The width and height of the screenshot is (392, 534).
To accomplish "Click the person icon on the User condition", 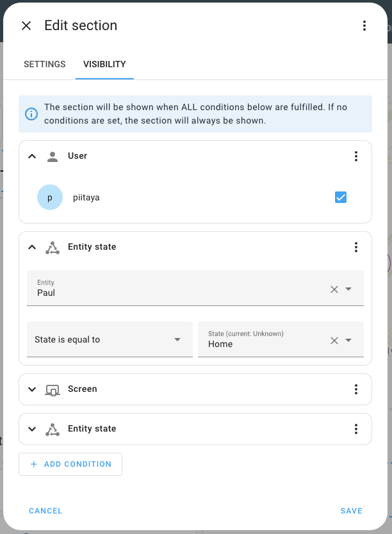I will (x=52, y=156).
